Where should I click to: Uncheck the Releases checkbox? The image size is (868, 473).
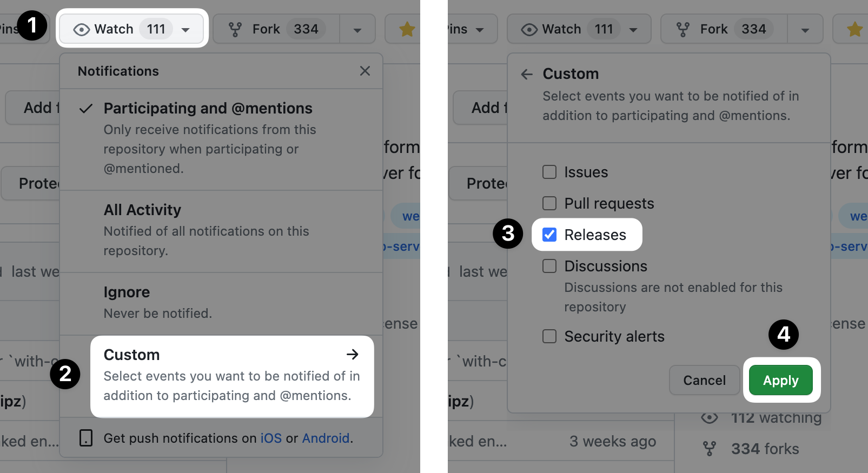click(549, 235)
